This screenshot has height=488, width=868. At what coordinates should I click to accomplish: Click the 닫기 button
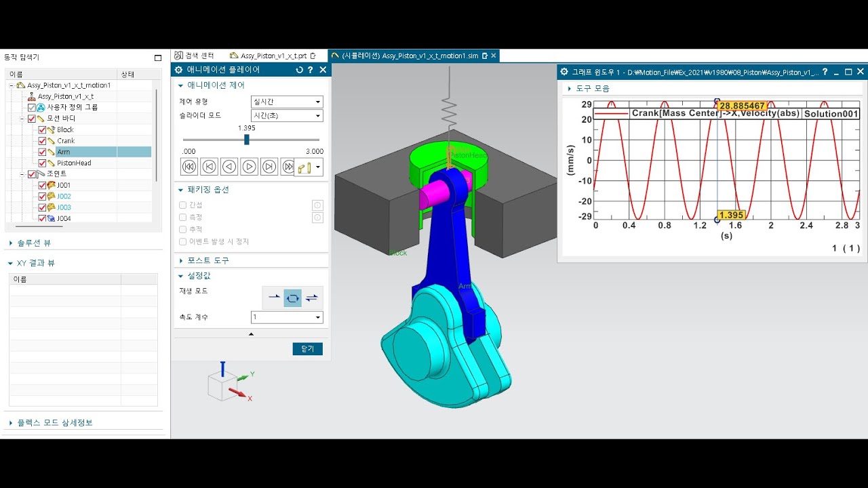(x=308, y=348)
